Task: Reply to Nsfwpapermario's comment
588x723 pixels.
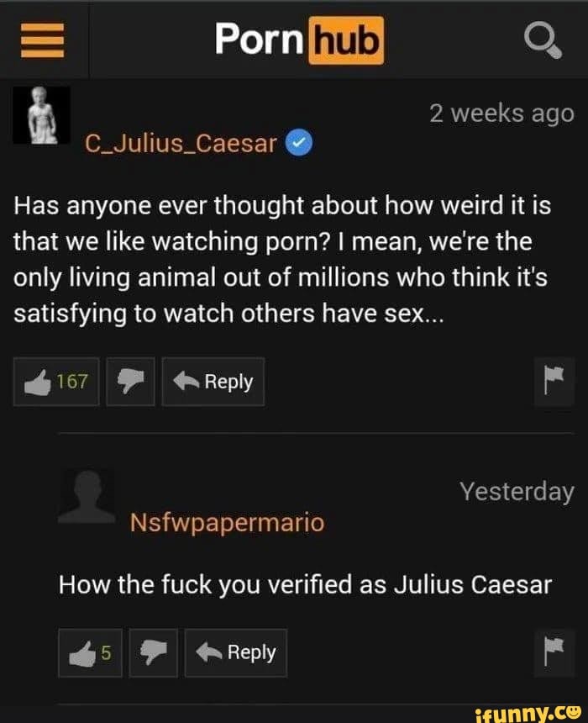Action: (236, 653)
